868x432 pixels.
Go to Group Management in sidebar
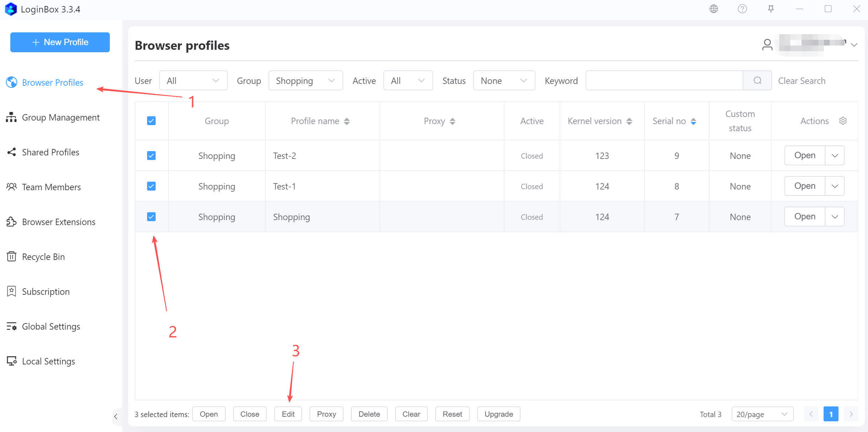click(x=60, y=117)
